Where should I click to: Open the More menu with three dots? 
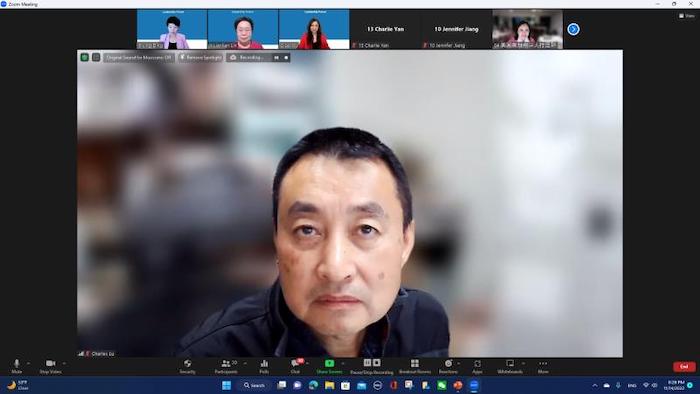(x=543, y=366)
